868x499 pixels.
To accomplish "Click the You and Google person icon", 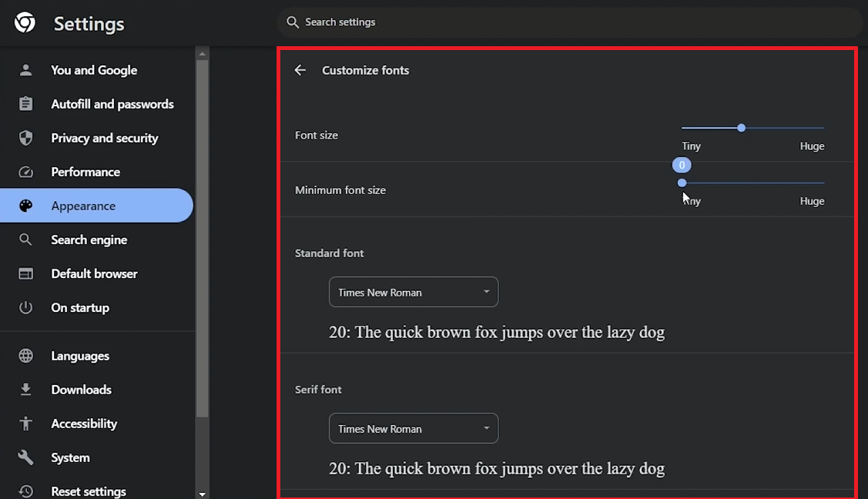I will tap(25, 70).
